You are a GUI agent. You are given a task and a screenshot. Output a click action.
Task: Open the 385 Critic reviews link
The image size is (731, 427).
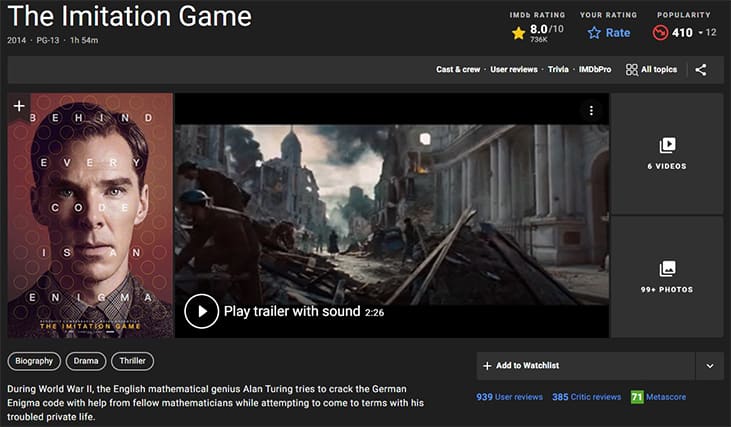[586, 397]
